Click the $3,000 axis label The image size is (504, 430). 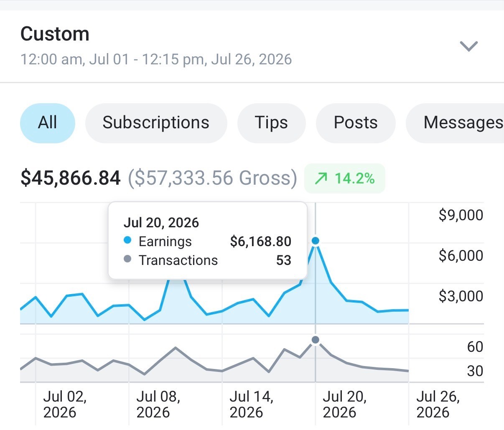[x=461, y=296]
